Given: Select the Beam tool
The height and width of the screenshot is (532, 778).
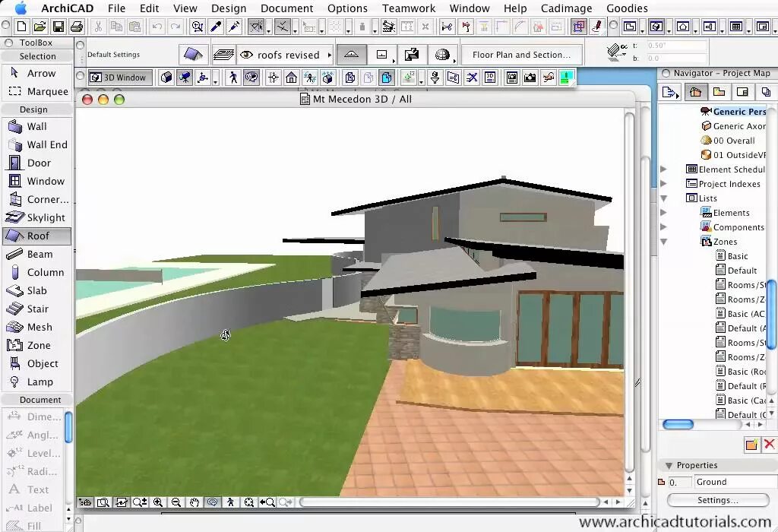Looking at the screenshot, I should 36,254.
